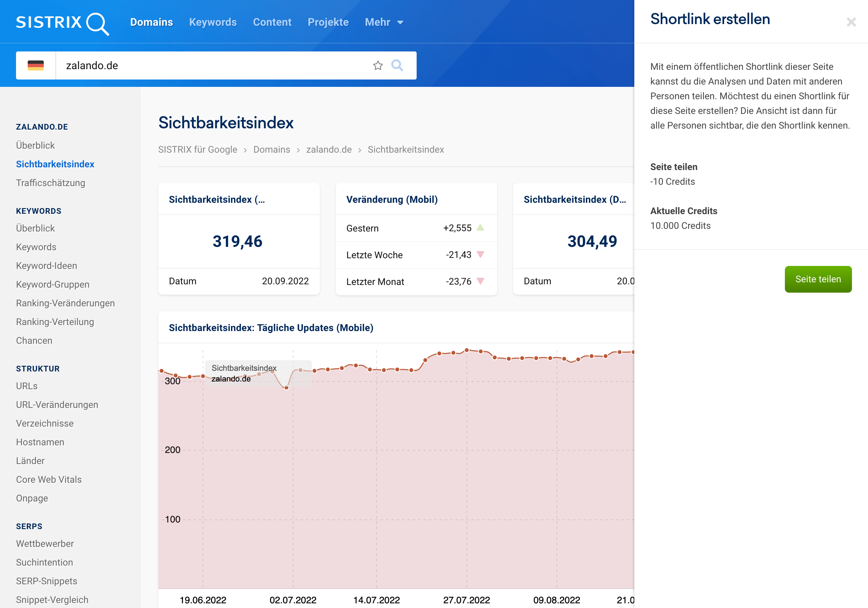Click breadcrumb Domains link

click(272, 149)
